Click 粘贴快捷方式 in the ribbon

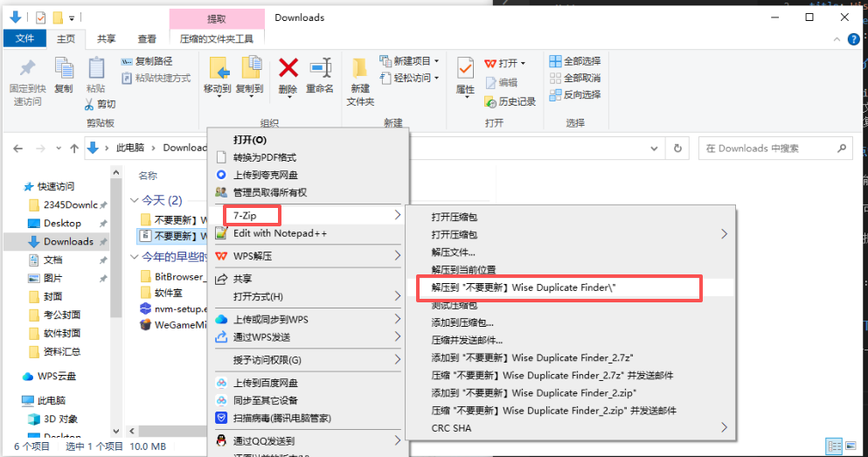[x=156, y=78]
